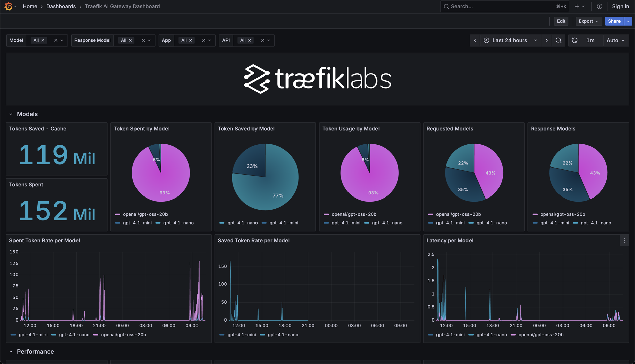Click Sign in

621,6
